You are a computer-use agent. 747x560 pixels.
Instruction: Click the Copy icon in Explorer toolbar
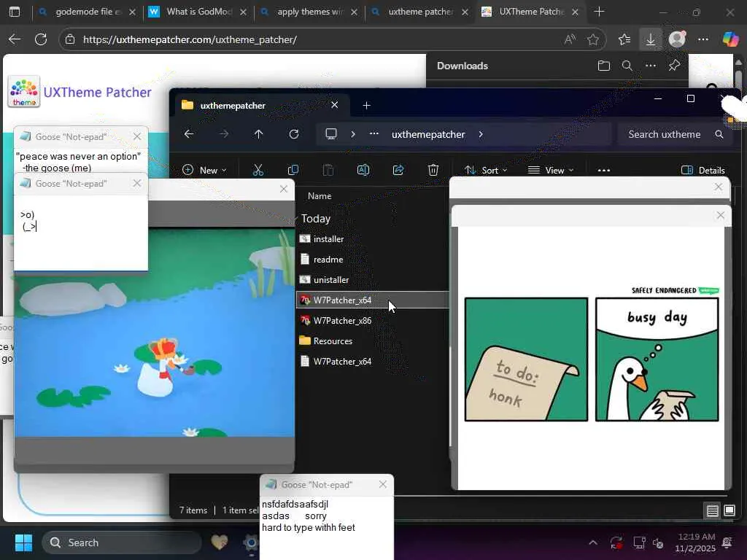tap(293, 170)
